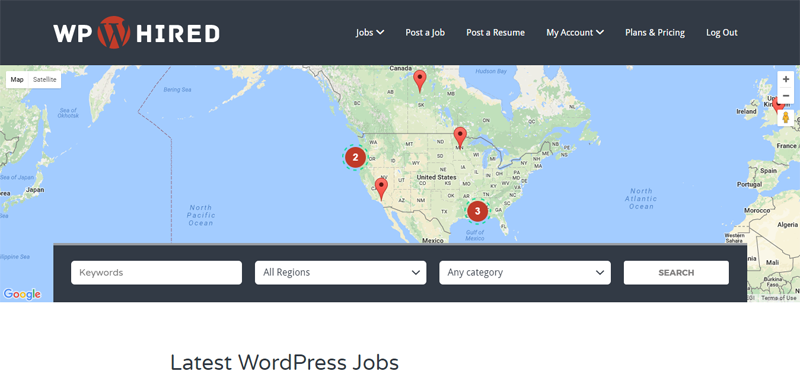Click the Latest WordPress Jobs heading
Image resolution: width=800 pixels, height=374 pixels.
coord(284,363)
